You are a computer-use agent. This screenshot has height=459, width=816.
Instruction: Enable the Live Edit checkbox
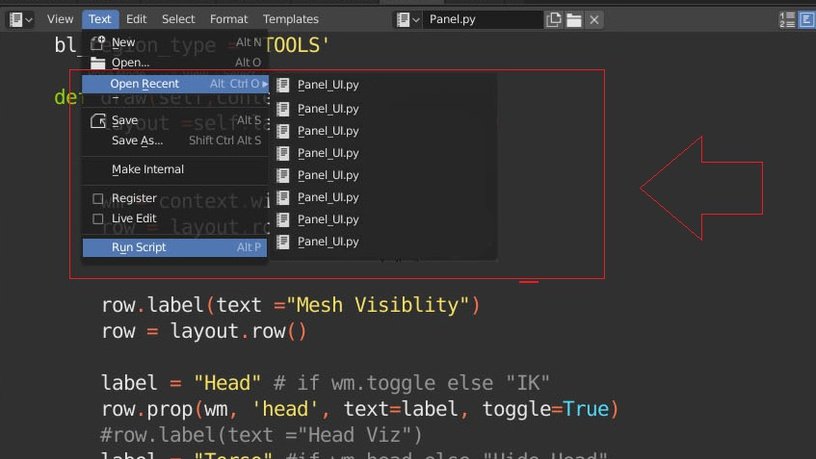click(x=97, y=219)
